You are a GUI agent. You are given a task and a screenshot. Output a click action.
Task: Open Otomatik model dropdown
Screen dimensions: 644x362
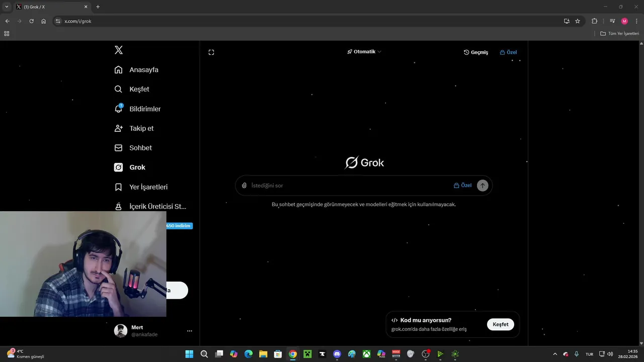tap(364, 52)
